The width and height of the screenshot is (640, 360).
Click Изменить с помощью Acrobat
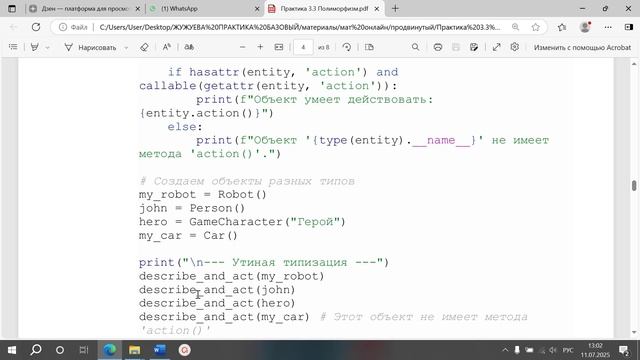pos(582,47)
